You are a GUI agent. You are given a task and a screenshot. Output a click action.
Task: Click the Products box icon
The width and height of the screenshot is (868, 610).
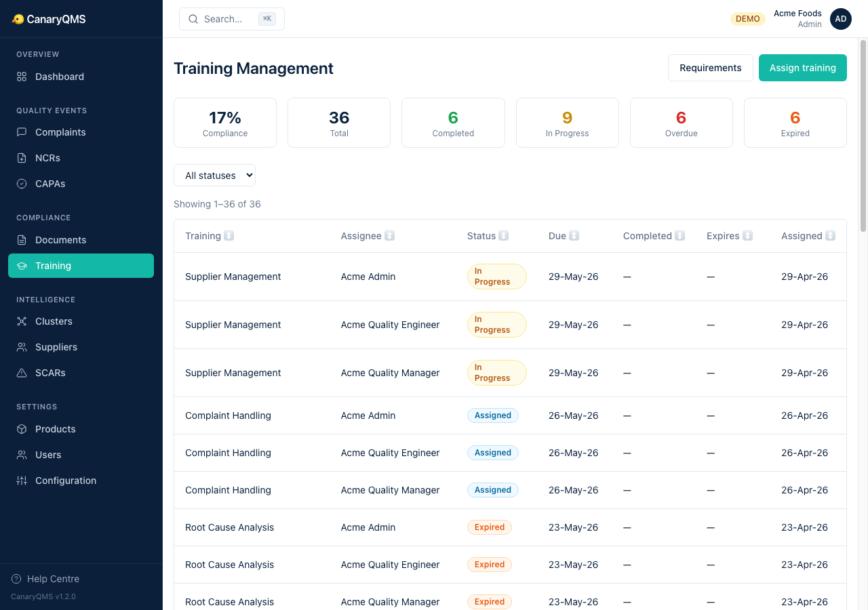(22, 429)
